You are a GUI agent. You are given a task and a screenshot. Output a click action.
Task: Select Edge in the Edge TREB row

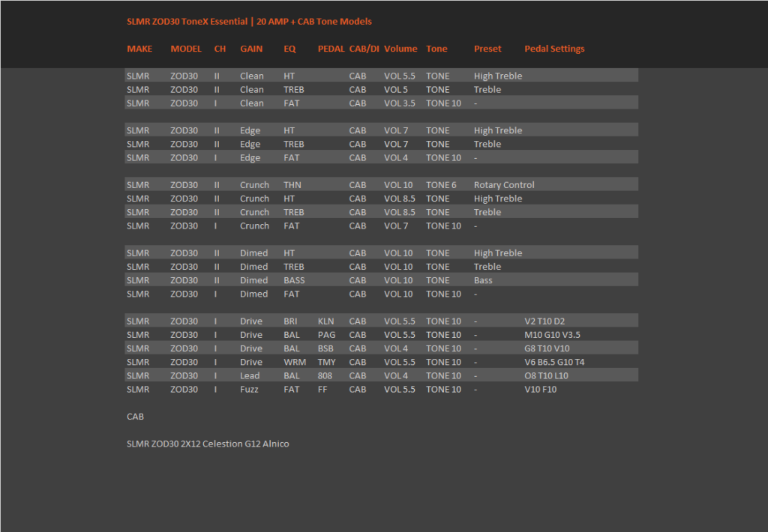pyautogui.click(x=250, y=145)
